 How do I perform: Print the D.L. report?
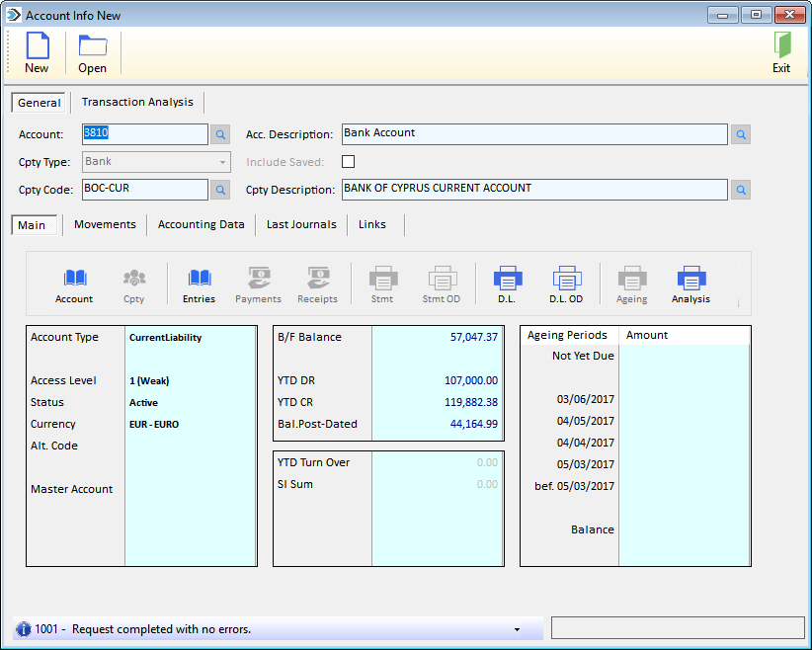pyautogui.click(x=508, y=278)
